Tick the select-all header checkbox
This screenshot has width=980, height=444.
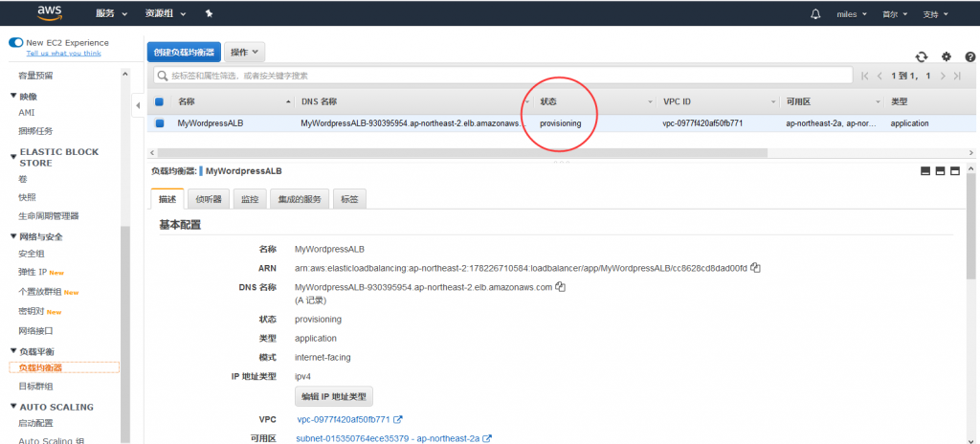pos(160,101)
